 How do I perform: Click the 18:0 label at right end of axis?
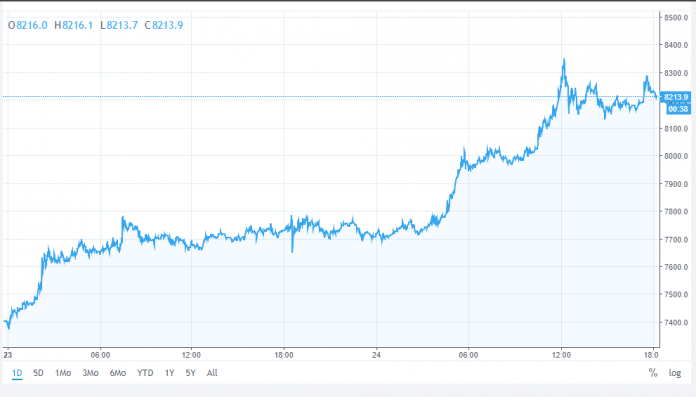click(651, 355)
